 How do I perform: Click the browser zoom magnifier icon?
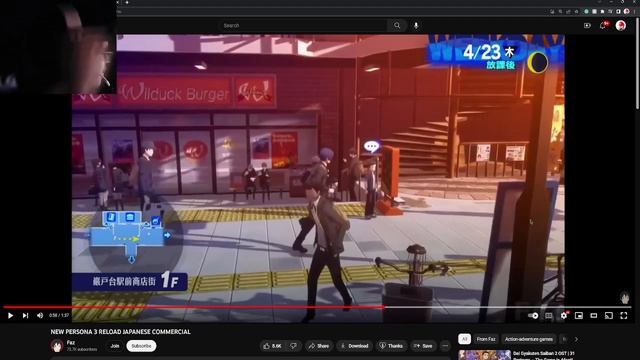560,11
